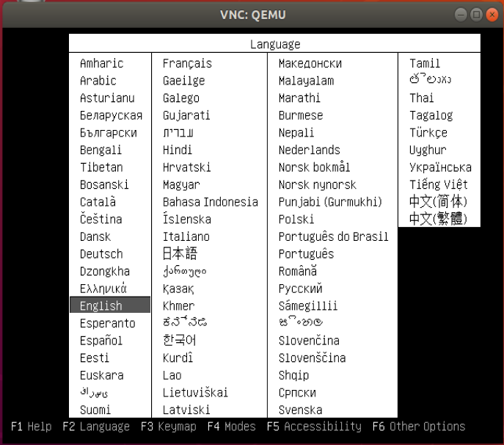Choose Shqip language
The width and height of the screenshot is (504, 445).
click(293, 375)
